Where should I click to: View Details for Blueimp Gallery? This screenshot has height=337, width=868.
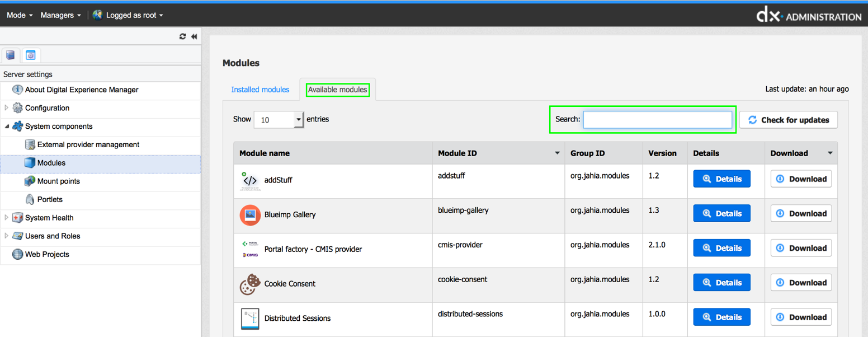pyautogui.click(x=721, y=213)
